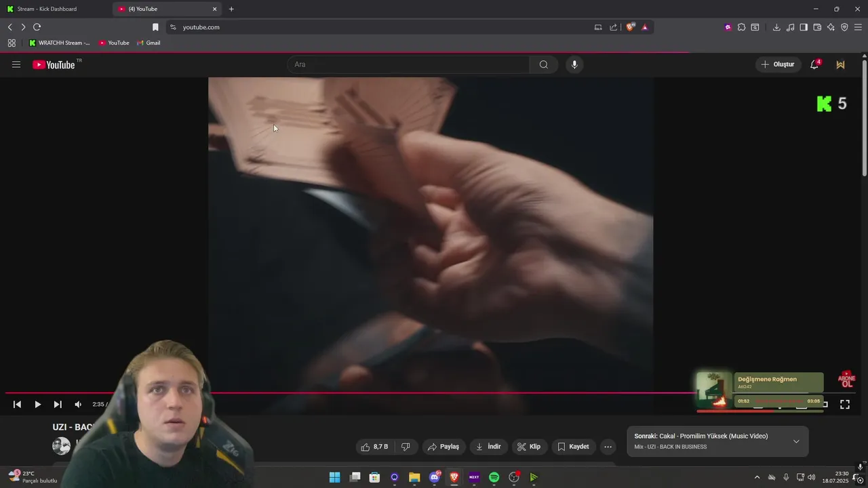This screenshot has height=488, width=868.
Task: Open the more actions three-dot menu
Action: point(608,447)
